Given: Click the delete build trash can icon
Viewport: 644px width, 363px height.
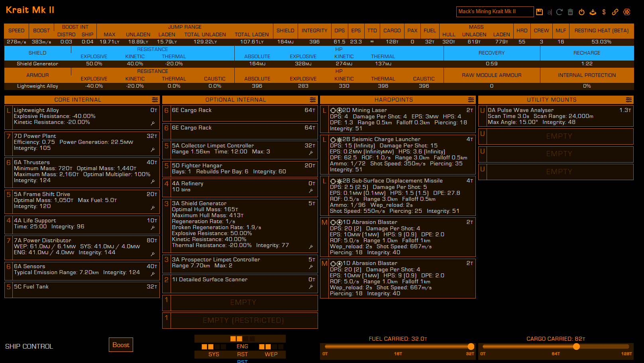Looking at the screenshot, I should pyautogui.click(x=570, y=12).
